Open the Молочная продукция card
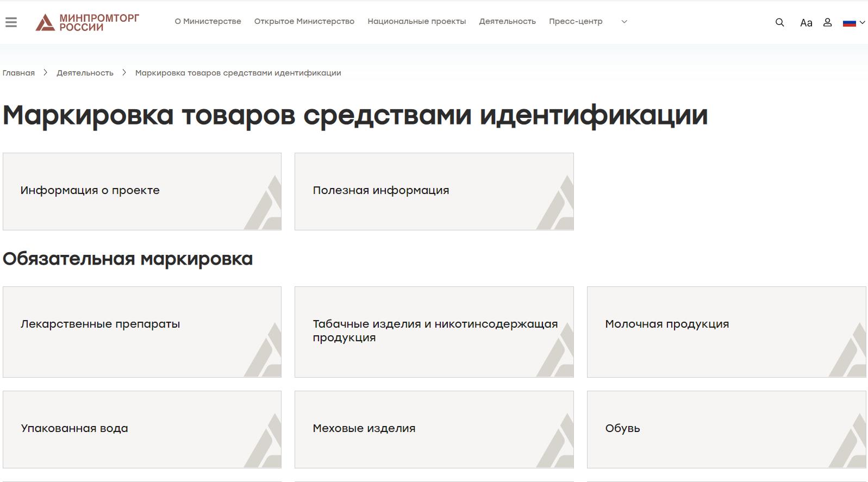This screenshot has height=482, width=868. tap(726, 332)
